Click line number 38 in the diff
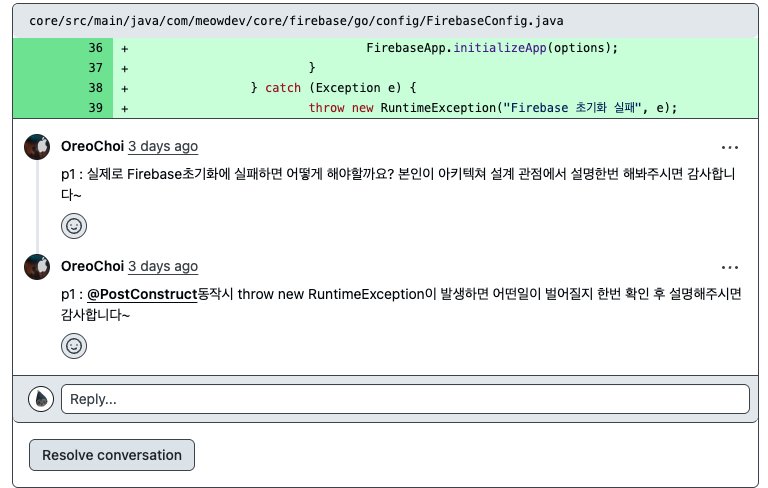Screen dimensions: 768x488 96,88
